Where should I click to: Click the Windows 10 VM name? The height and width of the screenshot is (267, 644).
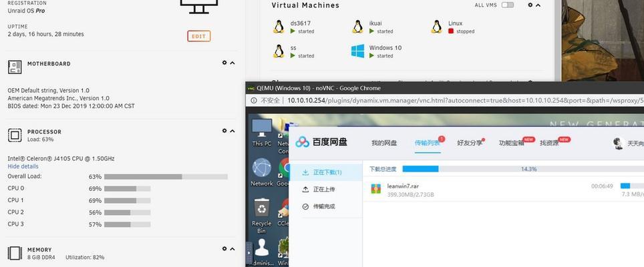385,47
